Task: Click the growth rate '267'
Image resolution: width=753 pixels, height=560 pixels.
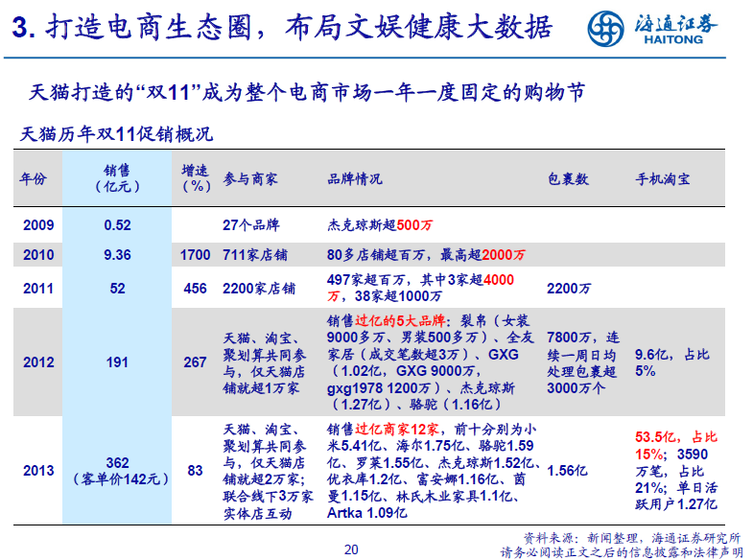Action: point(195,362)
